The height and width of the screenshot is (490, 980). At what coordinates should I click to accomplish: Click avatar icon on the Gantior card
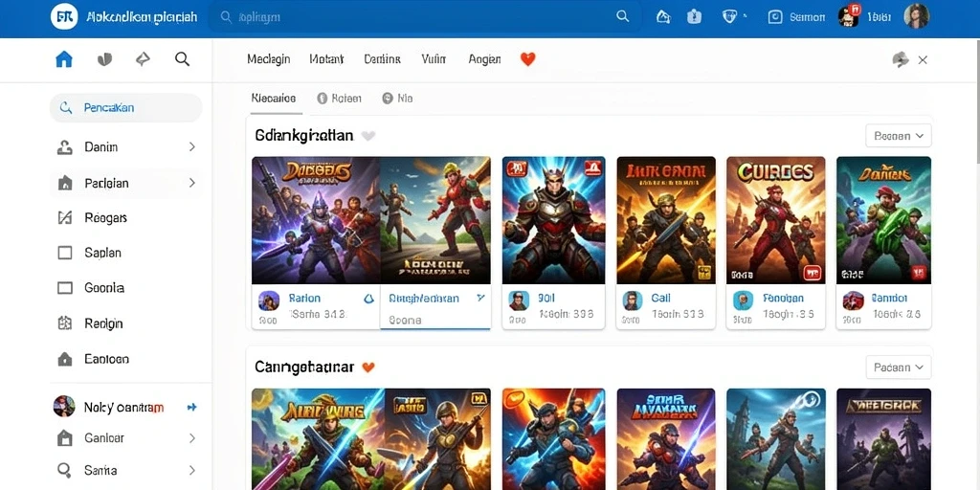coord(853,301)
